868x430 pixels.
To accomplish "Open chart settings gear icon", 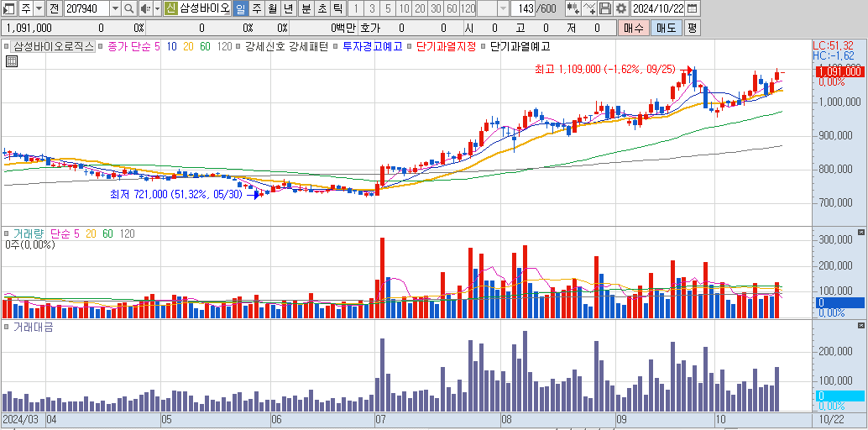I will tap(621, 8).
